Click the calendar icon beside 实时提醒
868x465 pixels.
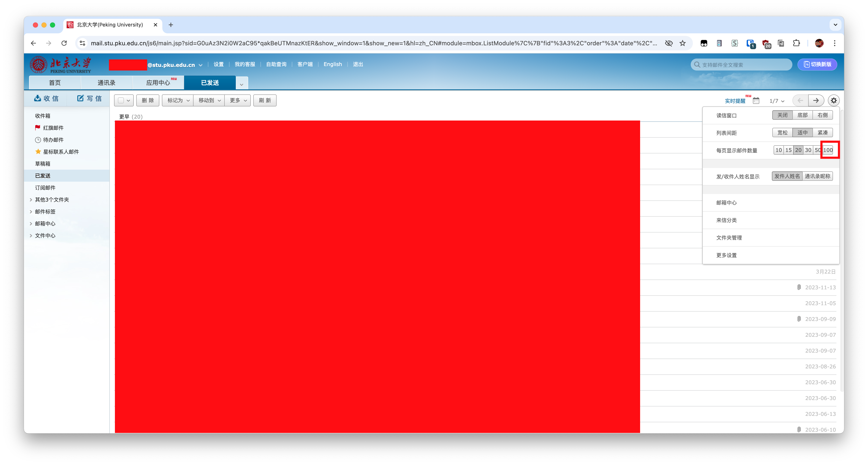(756, 100)
